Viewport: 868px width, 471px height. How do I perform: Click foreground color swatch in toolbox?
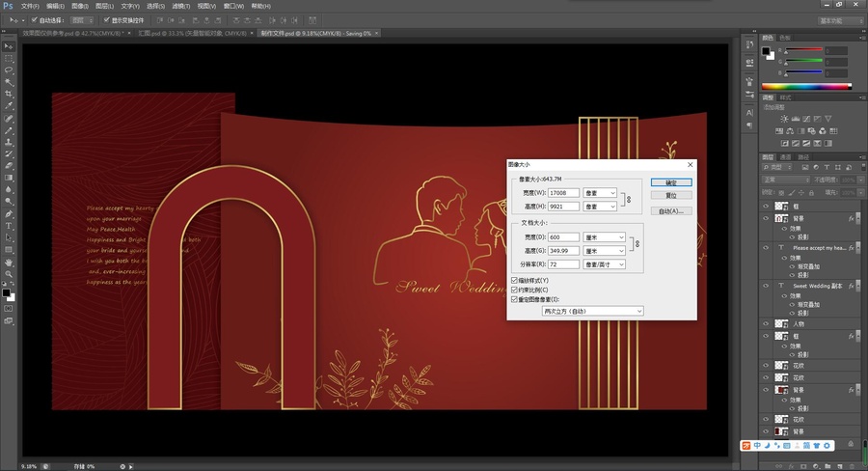(6, 292)
